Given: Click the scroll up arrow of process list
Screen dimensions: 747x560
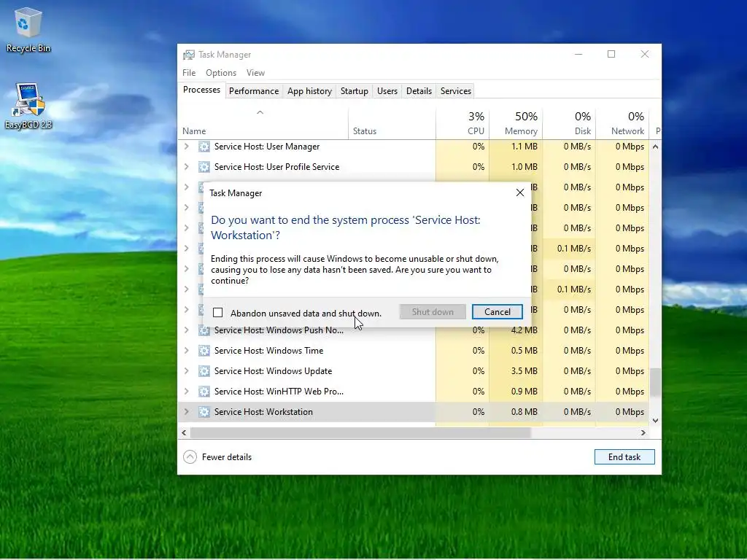Looking at the screenshot, I should (x=656, y=147).
